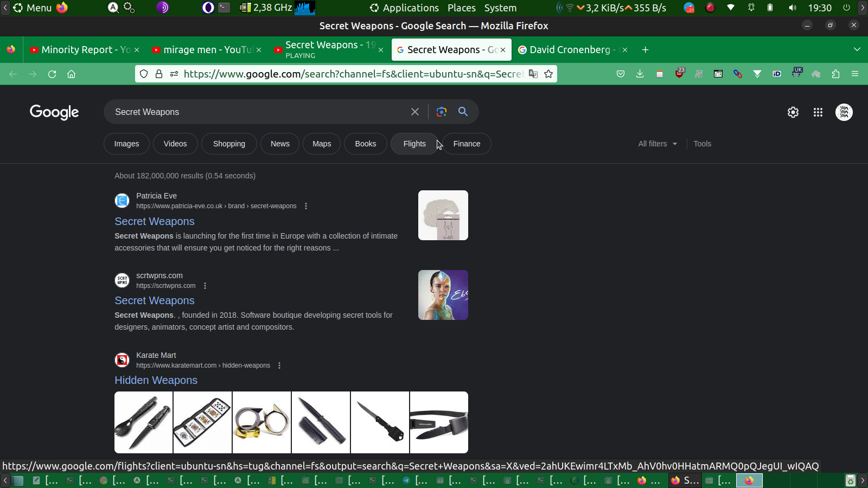
Task: Go to the Google logo homepage
Action: (x=54, y=112)
